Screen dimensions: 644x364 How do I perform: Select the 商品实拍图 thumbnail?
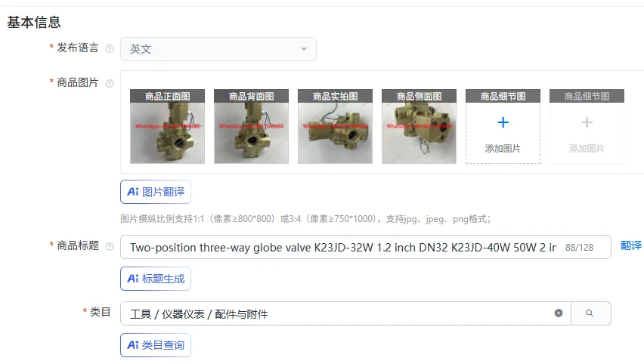(x=335, y=126)
